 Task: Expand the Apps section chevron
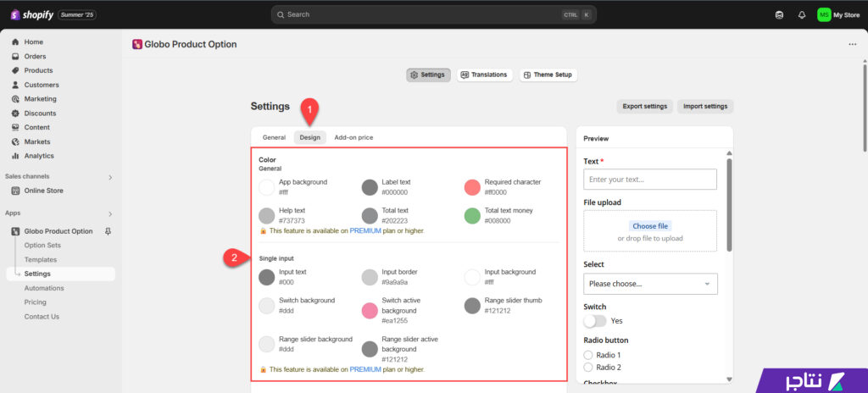click(110, 213)
